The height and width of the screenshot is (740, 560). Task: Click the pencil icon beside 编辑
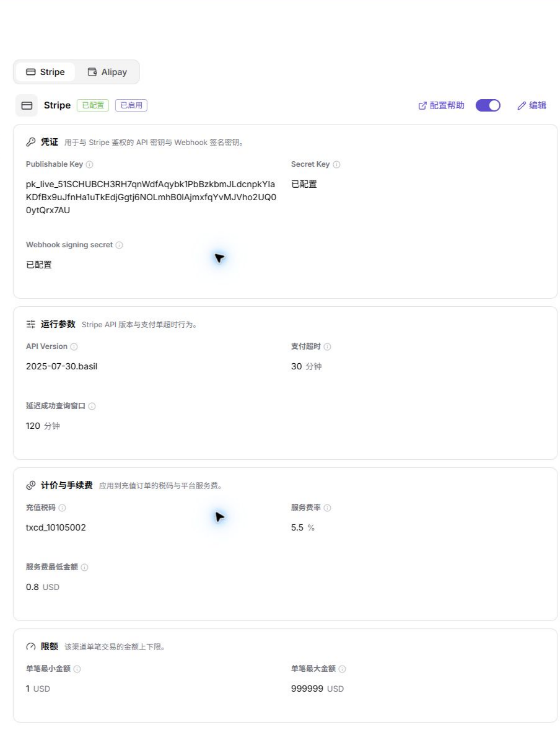tap(522, 106)
